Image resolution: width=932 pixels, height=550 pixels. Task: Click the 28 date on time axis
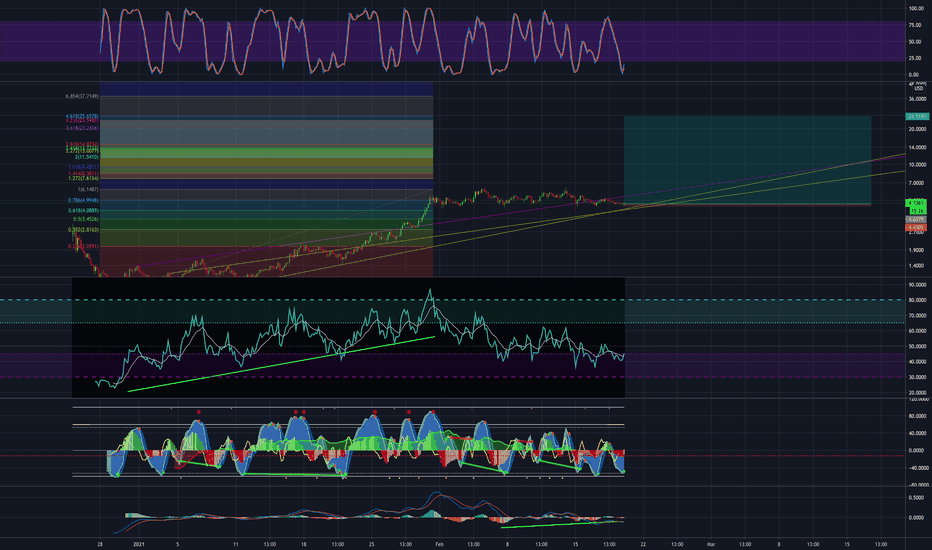tap(100, 544)
